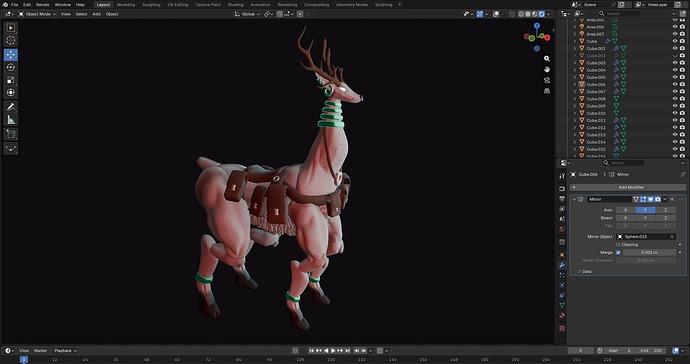Screen dimensions: 690x364
Task: Hide Cube.003 using its eye icon
Action: [675, 63]
